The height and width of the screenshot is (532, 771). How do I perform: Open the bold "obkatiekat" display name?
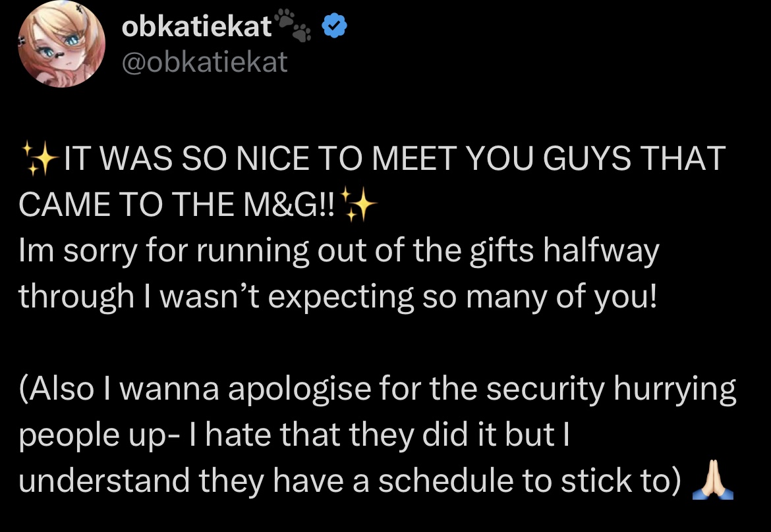pyautogui.click(x=197, y=27)
